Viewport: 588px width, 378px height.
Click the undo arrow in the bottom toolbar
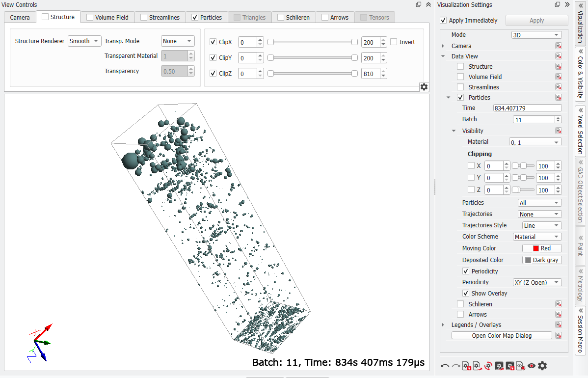pos(445,366)
